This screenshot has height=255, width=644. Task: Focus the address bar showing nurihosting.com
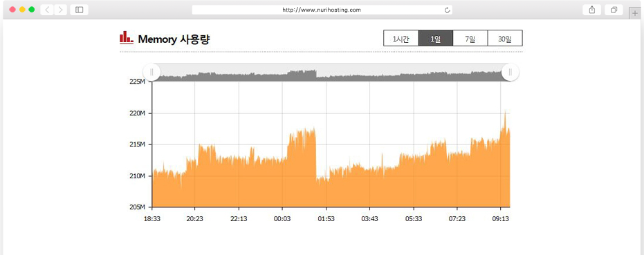pyautogui.click(x=322, y=10)
